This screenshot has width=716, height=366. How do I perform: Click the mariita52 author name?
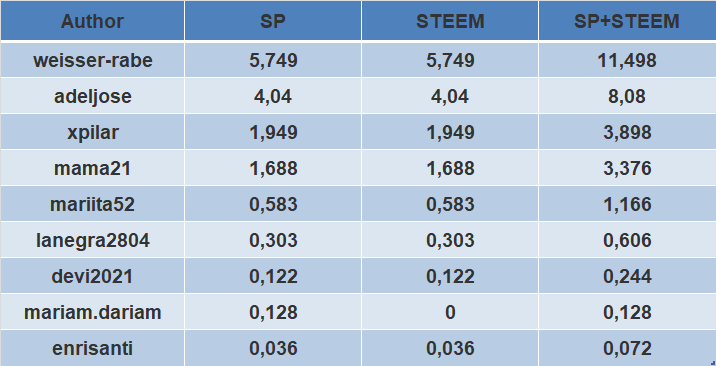point(92,204)
